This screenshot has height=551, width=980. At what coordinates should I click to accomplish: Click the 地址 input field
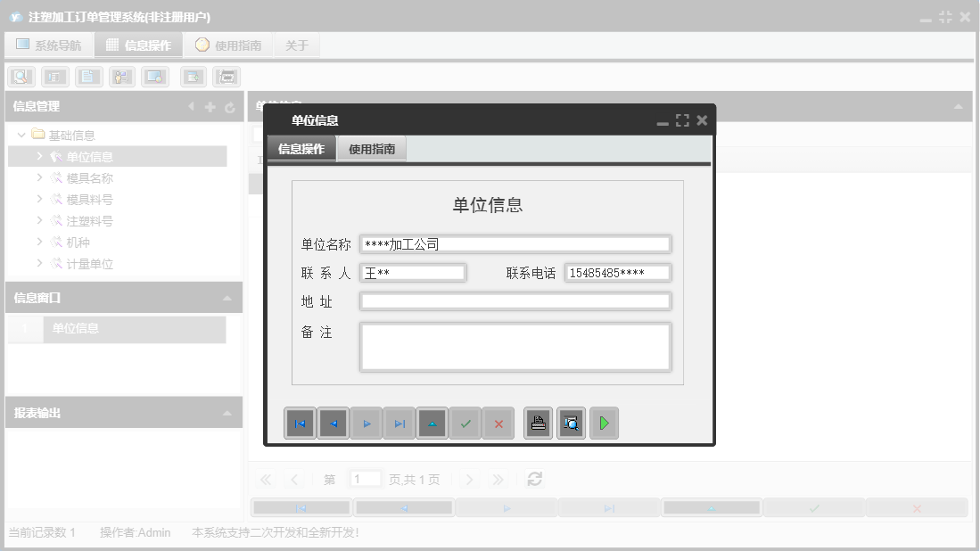tap(515, 301)
